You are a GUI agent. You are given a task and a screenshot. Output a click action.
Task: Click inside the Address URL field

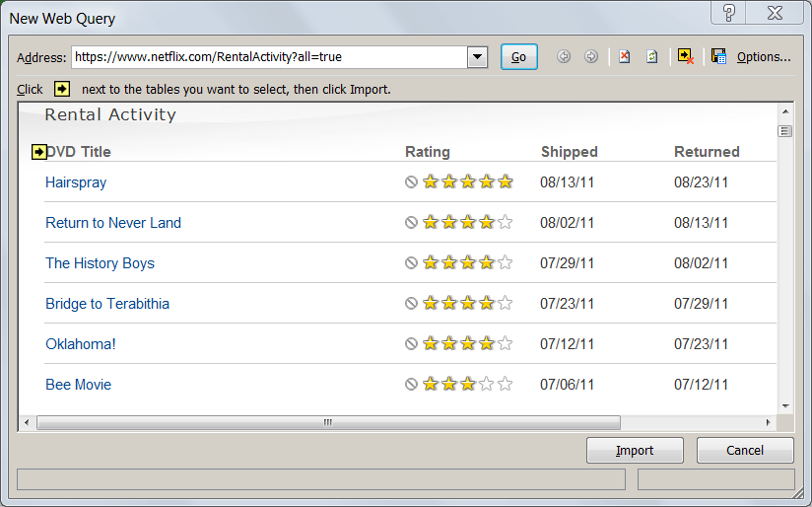tap(269, 57)
